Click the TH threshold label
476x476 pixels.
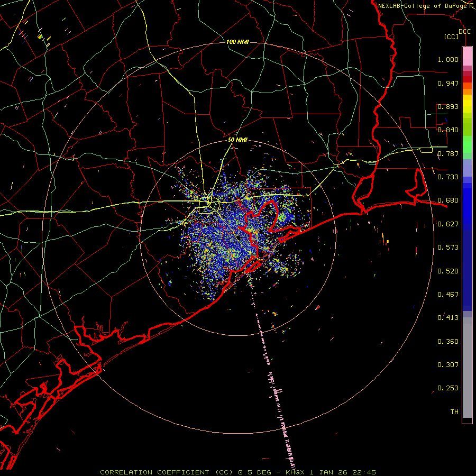pyautogui.click(x=454, y=412)
